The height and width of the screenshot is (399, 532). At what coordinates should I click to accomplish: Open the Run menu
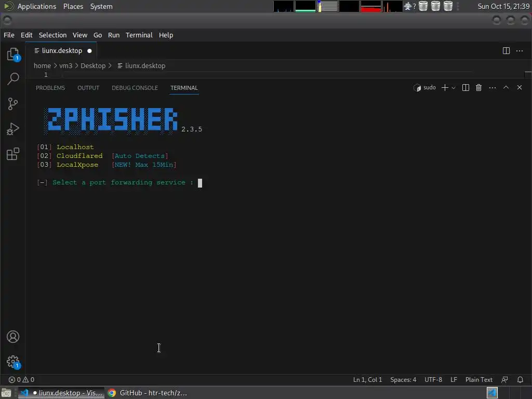coord(114,35)
